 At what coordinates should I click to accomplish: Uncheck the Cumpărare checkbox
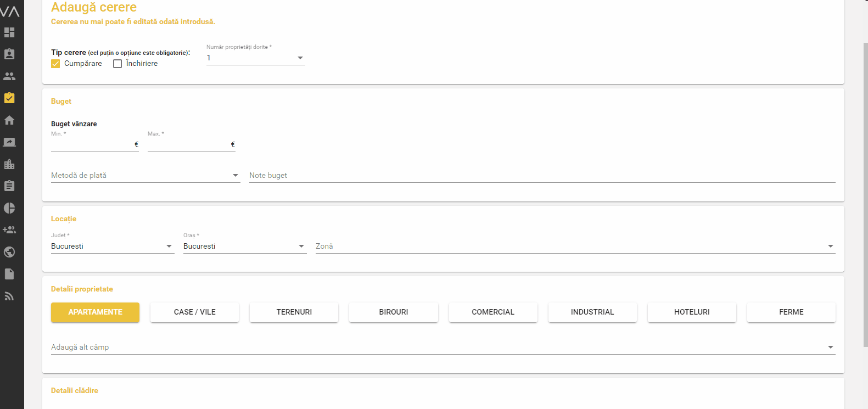click(55, 64)
